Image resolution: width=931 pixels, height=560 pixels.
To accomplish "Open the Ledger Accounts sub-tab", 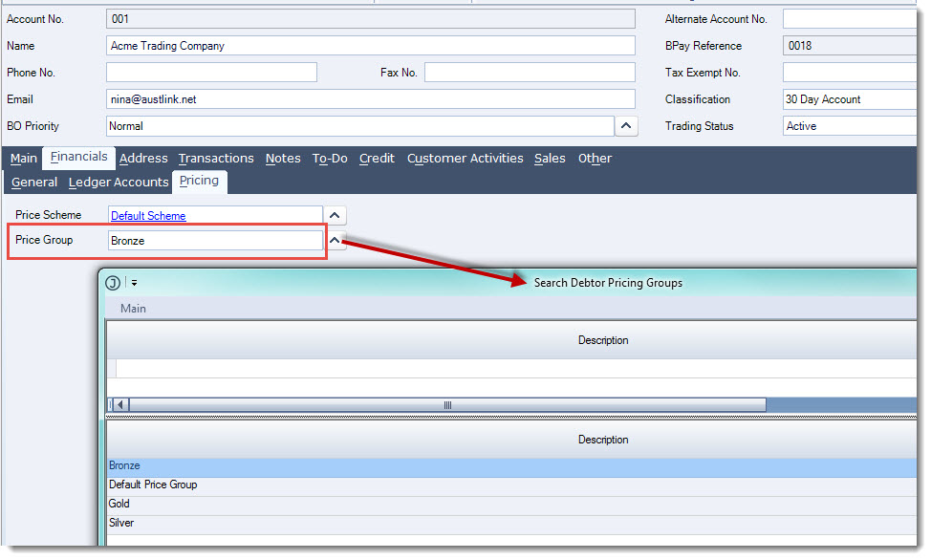I will click(x=119, y=183).
